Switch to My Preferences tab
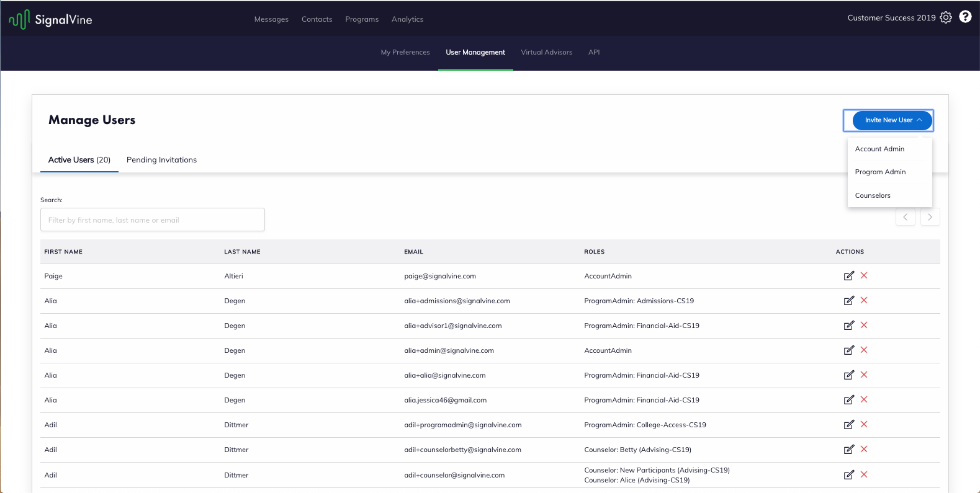Viewport: 980px width, 493px height. pos(405,52)
